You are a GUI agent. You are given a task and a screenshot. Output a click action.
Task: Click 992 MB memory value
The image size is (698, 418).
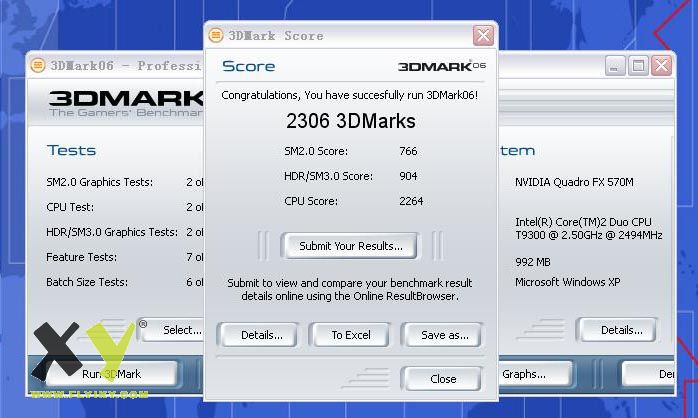pyautogui.click(x=533, y=262)
